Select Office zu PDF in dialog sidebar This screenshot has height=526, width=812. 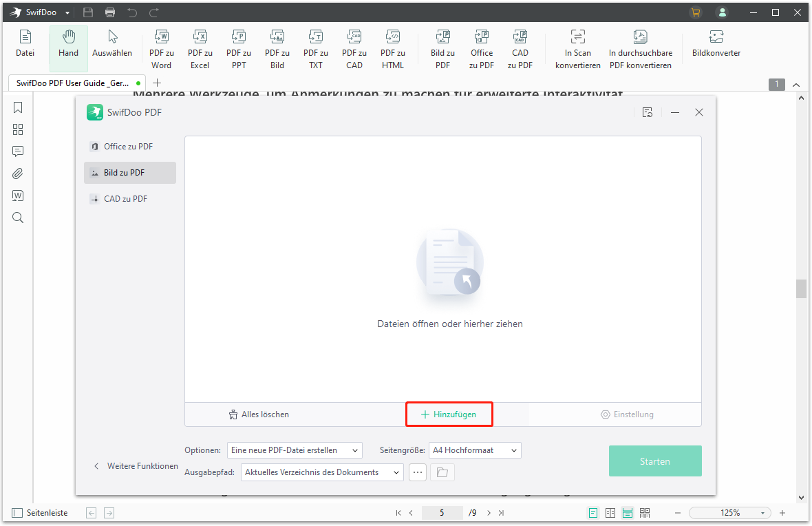point(129,147)
